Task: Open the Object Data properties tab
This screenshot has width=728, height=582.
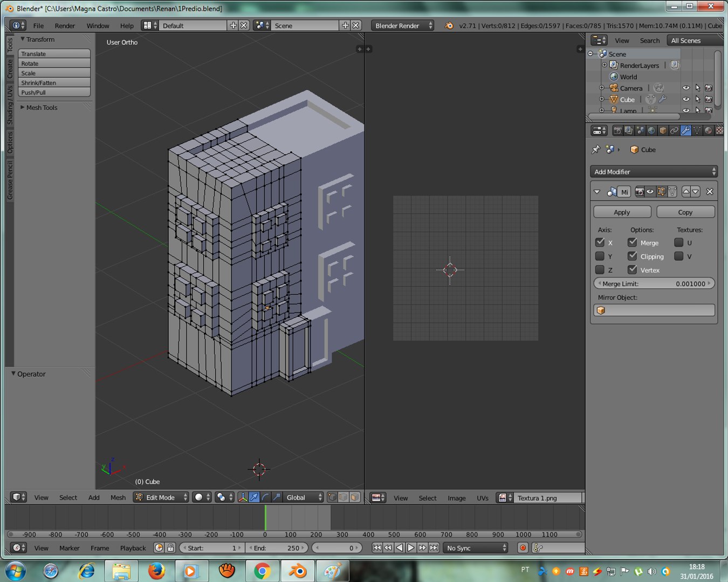Action: click(x=697, y=130)
